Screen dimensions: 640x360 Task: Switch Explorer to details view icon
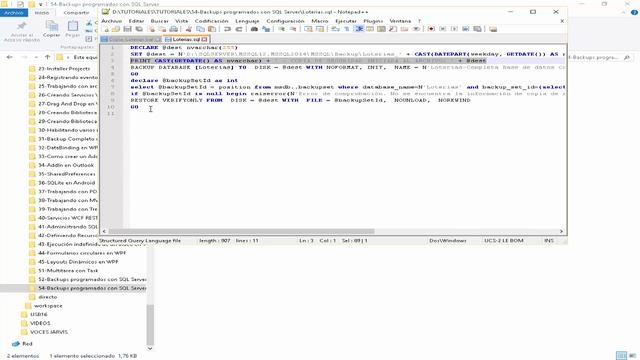[621, 356]
